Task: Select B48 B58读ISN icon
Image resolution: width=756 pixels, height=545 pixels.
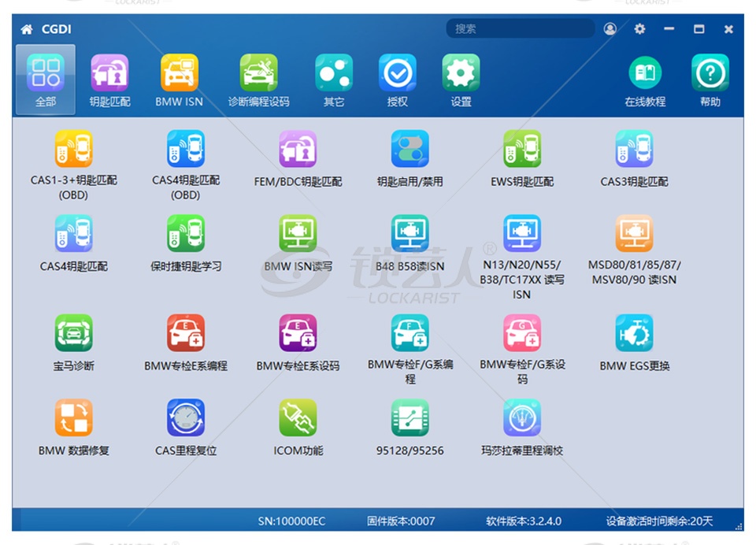Action: 409,233
